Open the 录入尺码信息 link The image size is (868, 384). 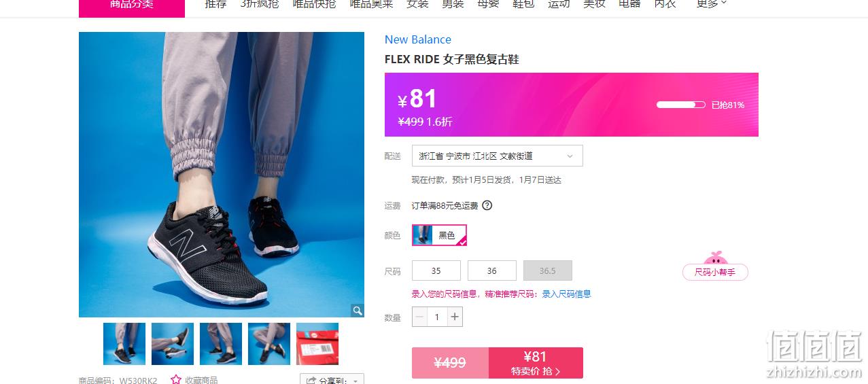(x=566, y=294)
